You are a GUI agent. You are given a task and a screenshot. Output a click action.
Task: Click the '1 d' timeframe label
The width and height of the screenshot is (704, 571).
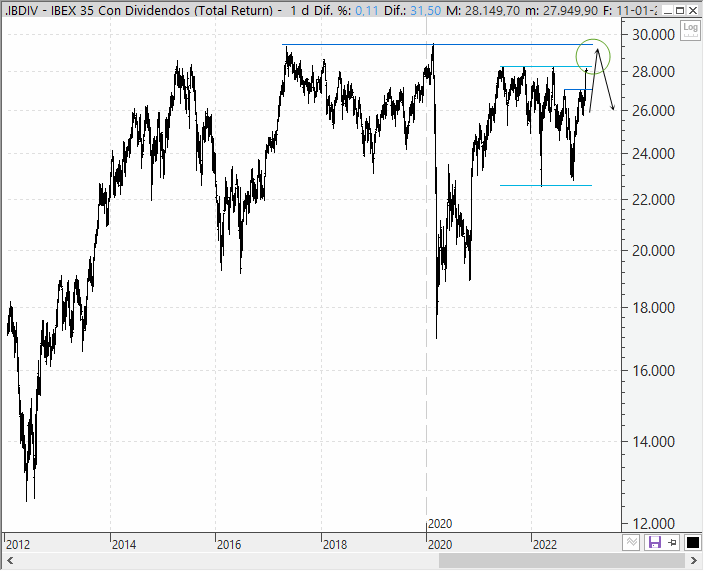click(300, 10)
